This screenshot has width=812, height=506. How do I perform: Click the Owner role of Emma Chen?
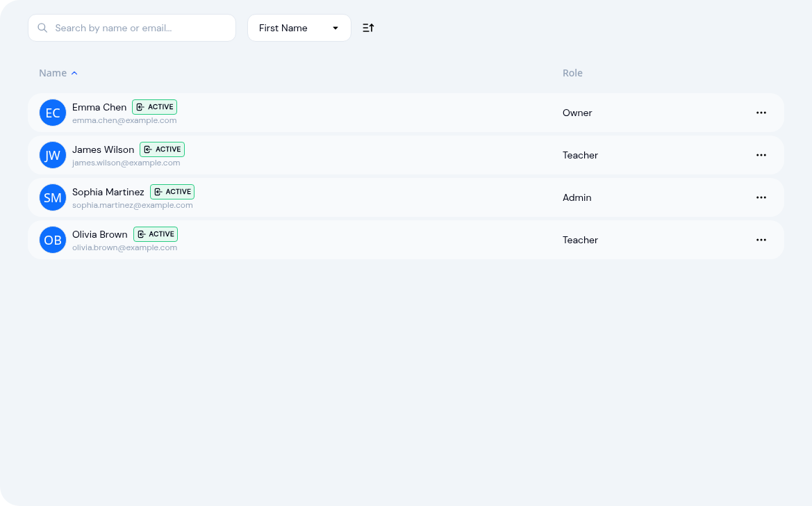click(577, 113)
